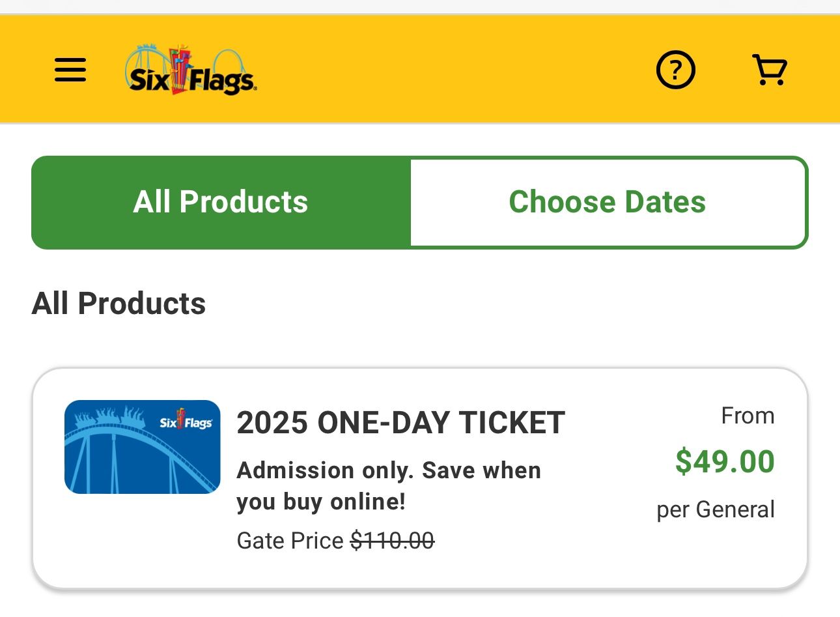Click the From label above price
This screenshot has width=840, height=617.
pos(748,416)
